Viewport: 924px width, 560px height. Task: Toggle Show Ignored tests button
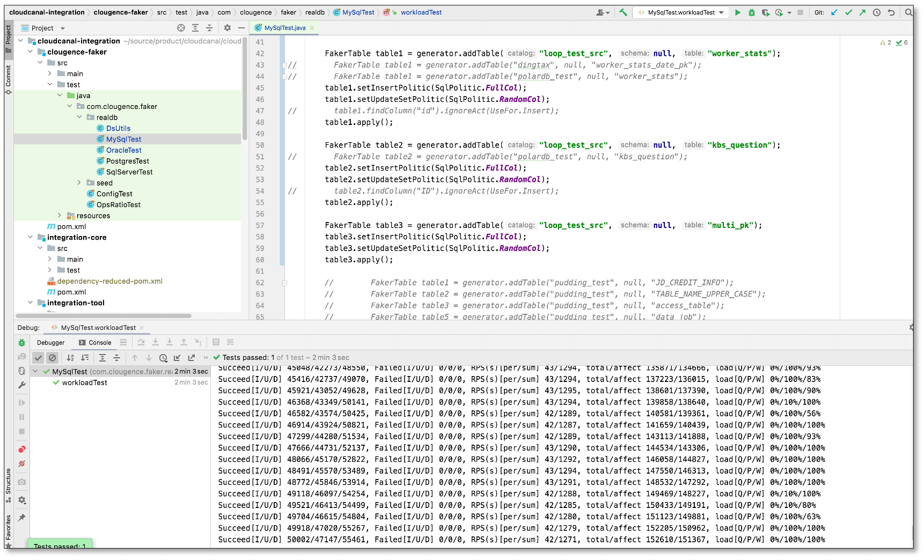pyautogui.click(x=52, y=358)
